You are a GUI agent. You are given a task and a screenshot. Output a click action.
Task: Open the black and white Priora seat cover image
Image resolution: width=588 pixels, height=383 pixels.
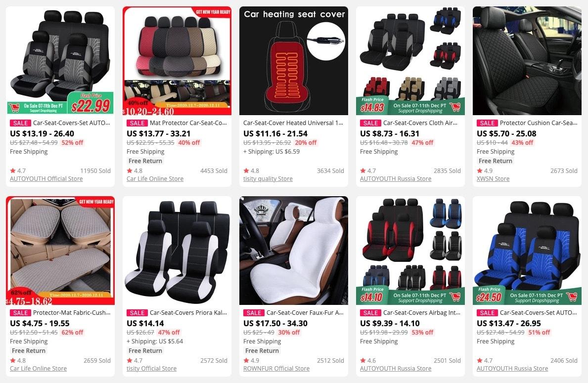tap(177, 251)
